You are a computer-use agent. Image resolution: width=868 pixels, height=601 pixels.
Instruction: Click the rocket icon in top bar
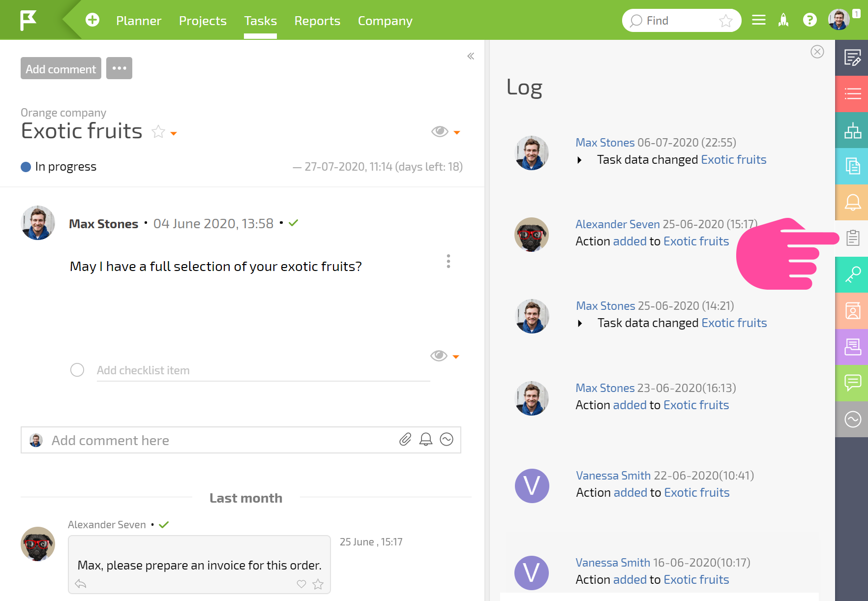[x=783, y=20]
